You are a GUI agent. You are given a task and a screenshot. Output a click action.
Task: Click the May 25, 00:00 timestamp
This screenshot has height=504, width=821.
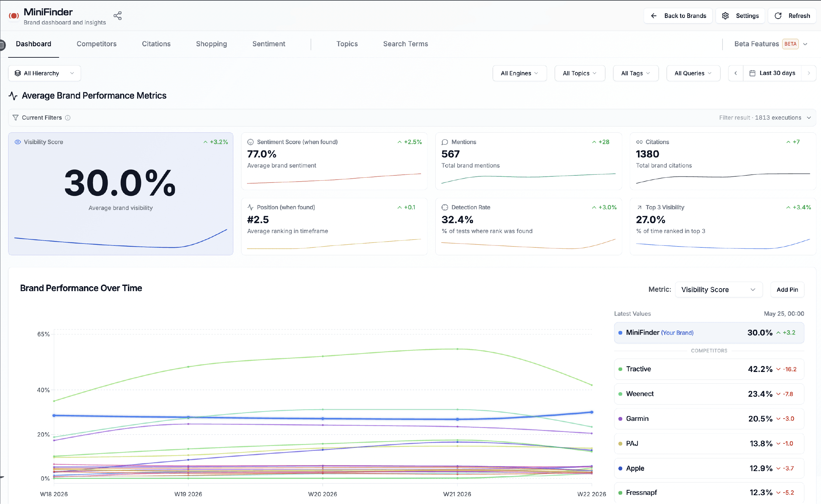783,314
